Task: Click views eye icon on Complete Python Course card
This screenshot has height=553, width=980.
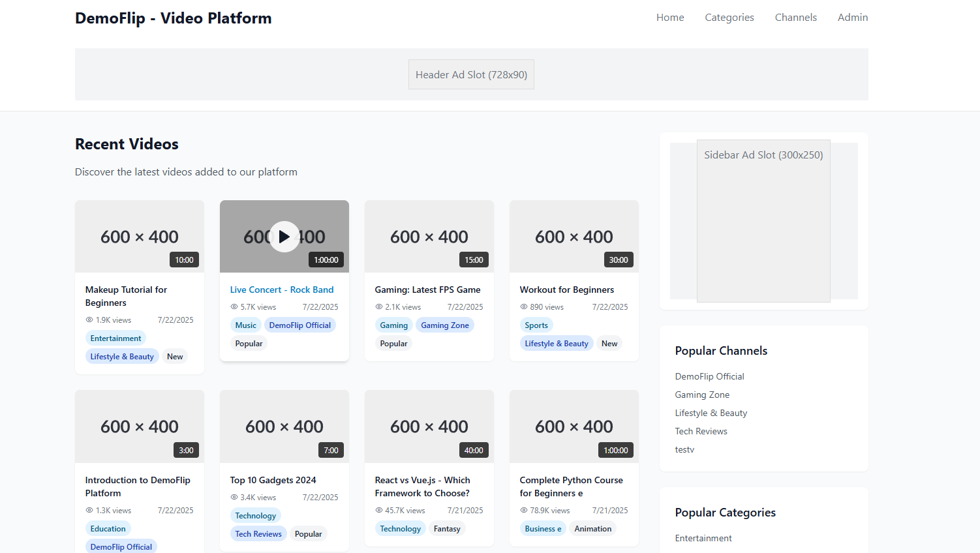Action: pyautogui.click(x=523, y=511)
